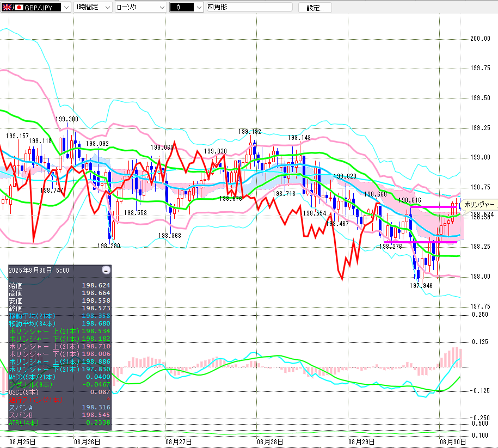
Task: Click the 197.75 price axis label
Action: (480, 306)
